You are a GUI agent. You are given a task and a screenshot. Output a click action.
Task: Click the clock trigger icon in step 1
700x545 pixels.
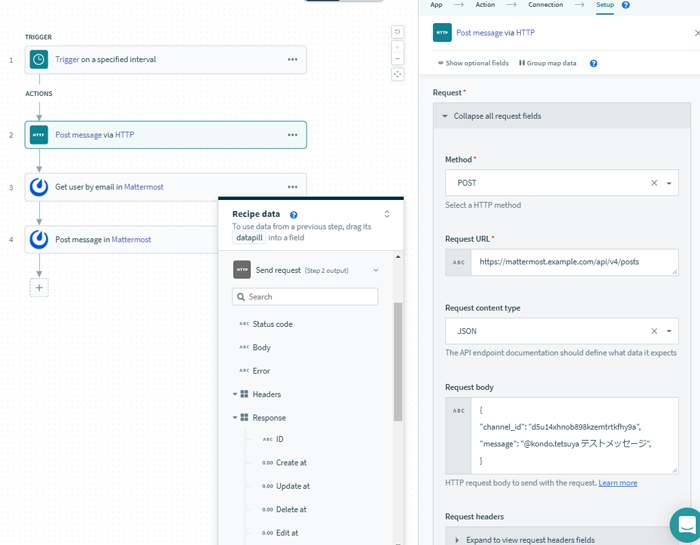(x=39, y=59)
